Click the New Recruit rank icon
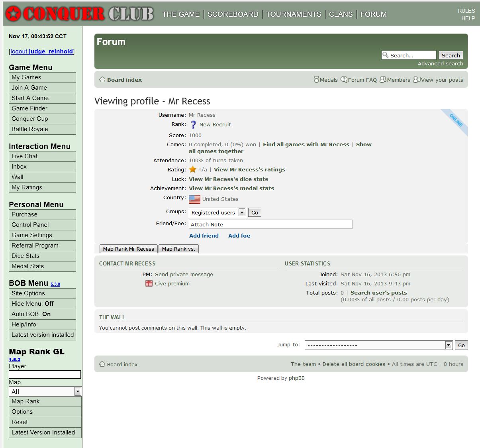The width and height of the screenshot is (480, 448). pos(193,125)
